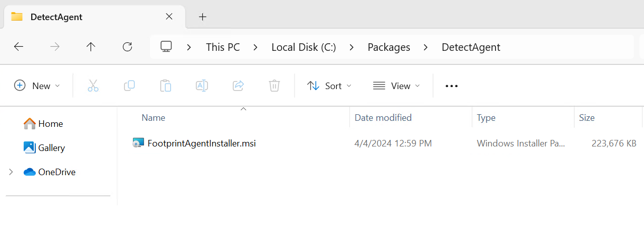Open the New item dropdown

coord(37,86)
